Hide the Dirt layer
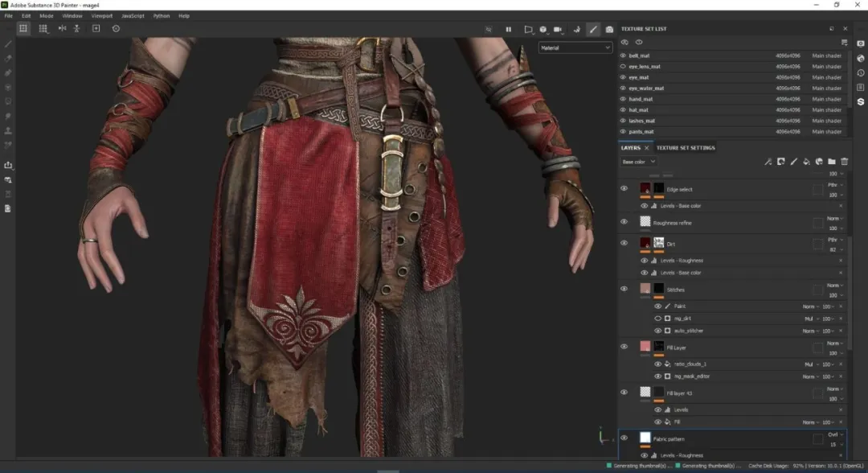 coord(624,243)
